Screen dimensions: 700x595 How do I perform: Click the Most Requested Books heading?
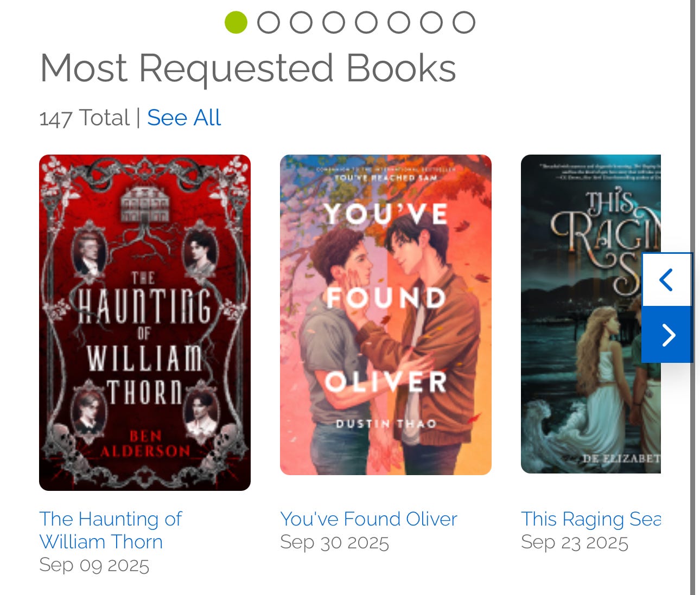pyautogui.click(x=248, y=68)
